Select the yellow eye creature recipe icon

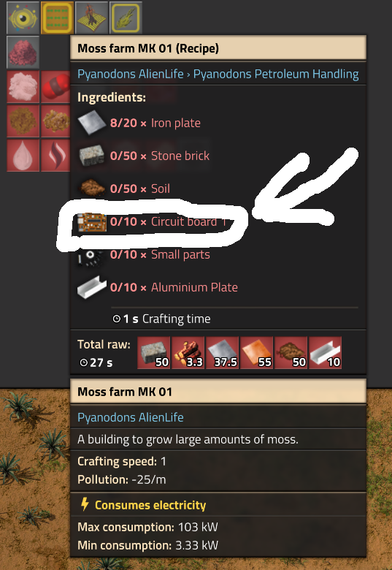coord(23,18)
